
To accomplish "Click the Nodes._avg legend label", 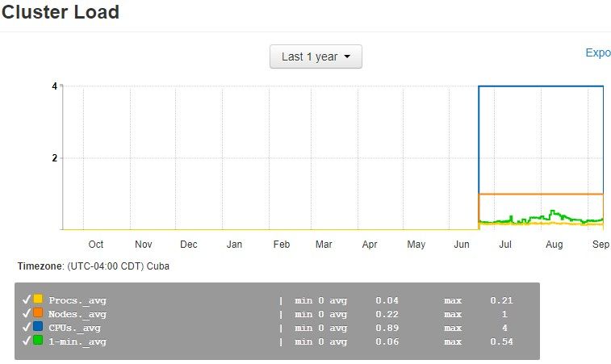I will click(x=77, y=315).
